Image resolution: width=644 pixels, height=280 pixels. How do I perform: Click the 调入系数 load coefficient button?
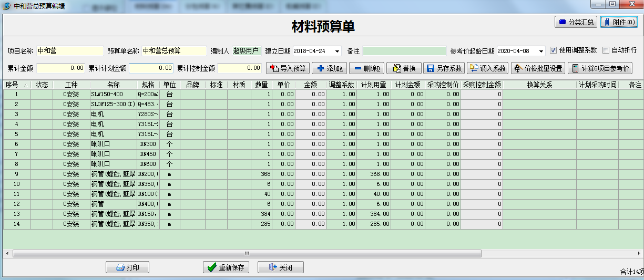tap(487, 68)
